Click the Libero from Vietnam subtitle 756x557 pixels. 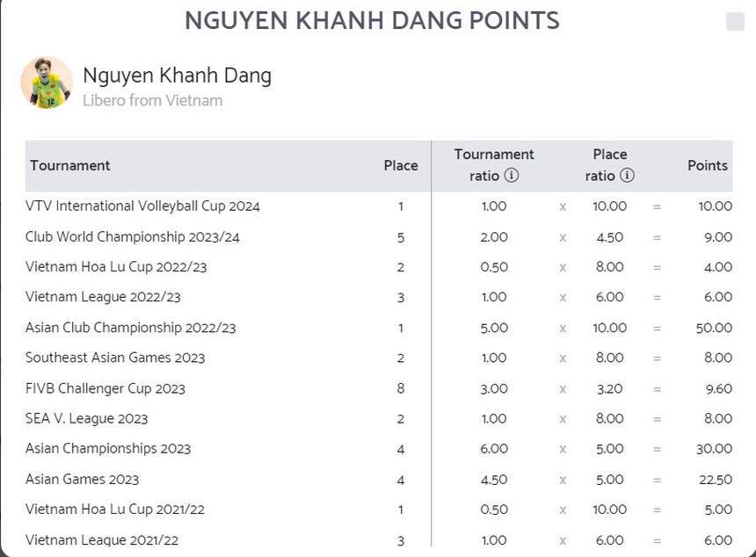pos(152,100)
